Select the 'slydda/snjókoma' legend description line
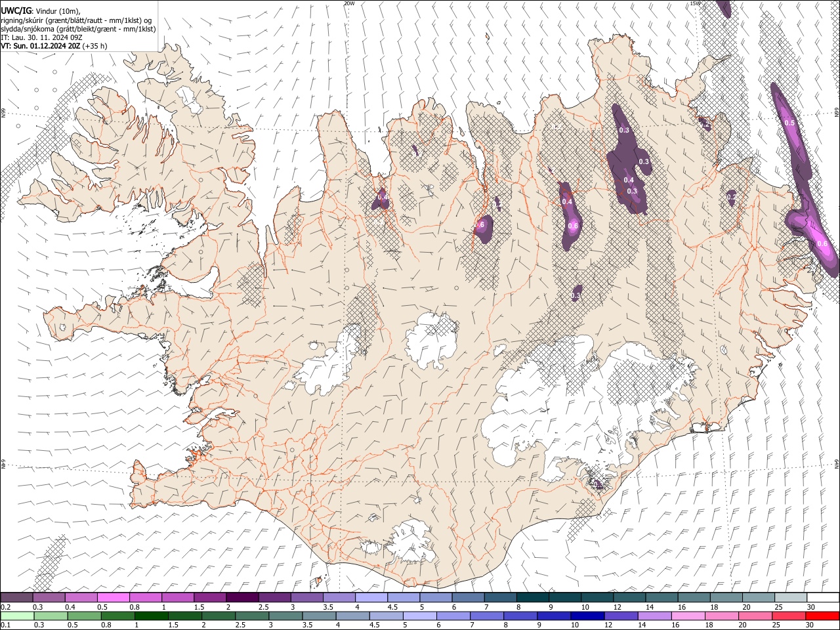840x630 pixels. point(78,29)
